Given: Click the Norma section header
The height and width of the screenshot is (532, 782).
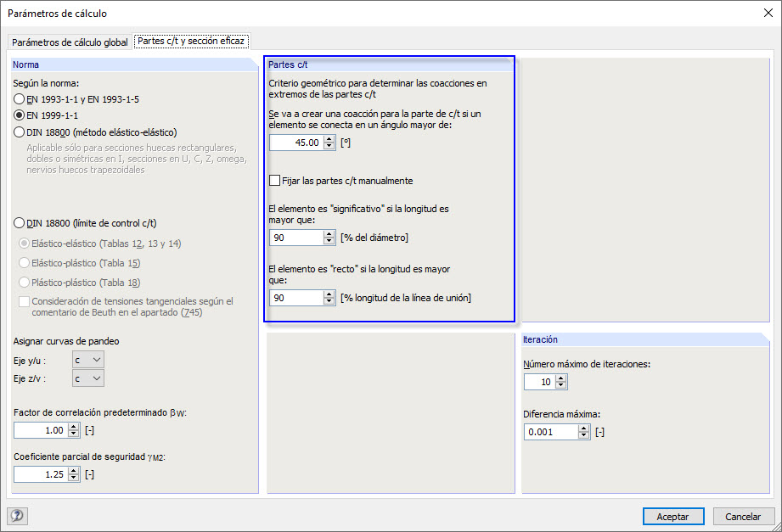Looking at the screenshot, I should click(135, 64).
